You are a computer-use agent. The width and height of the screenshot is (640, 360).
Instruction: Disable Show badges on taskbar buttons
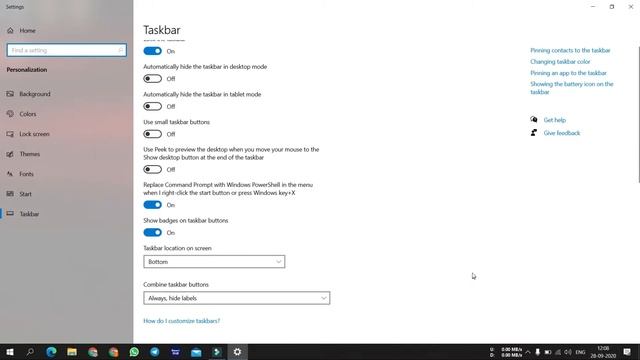click(x=153, y=233)
